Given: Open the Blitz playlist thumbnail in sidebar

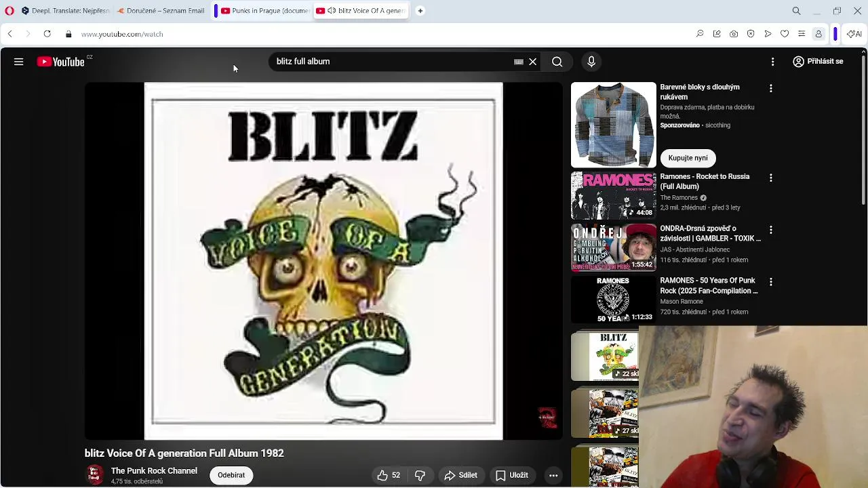Looking at the screenshot, I should tap(605, 357).
